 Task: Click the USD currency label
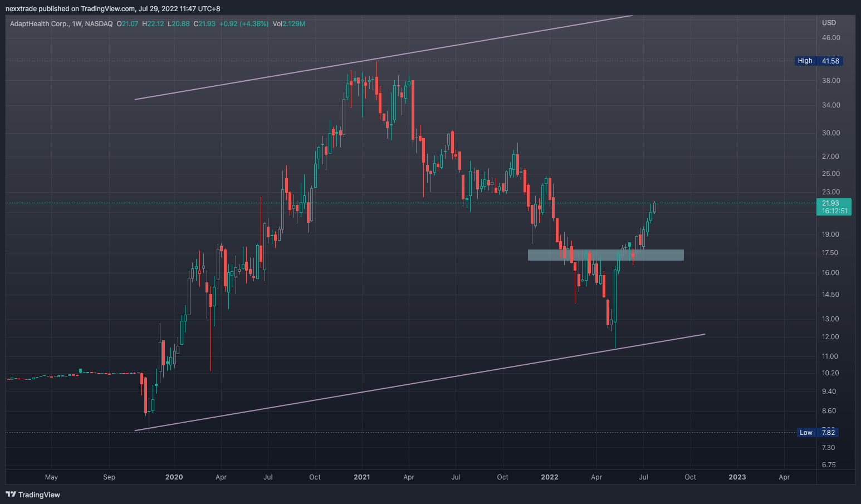[829, 23]
